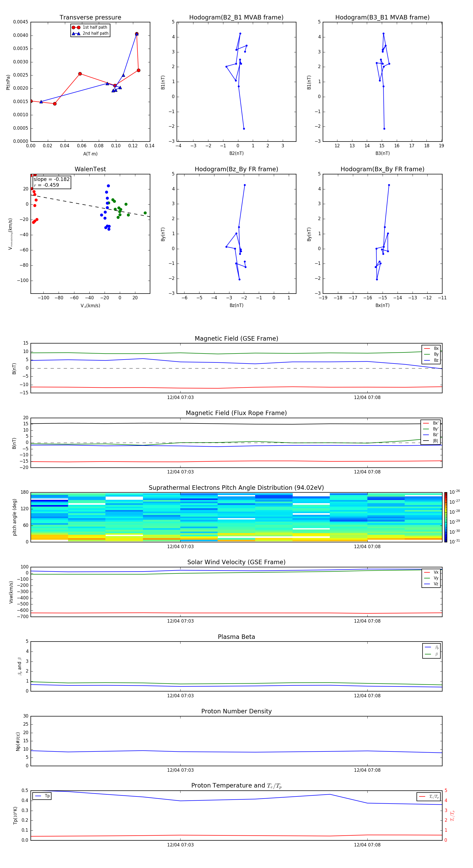Click the "Bz(nT)" x-axis label

tap(236, 305)
